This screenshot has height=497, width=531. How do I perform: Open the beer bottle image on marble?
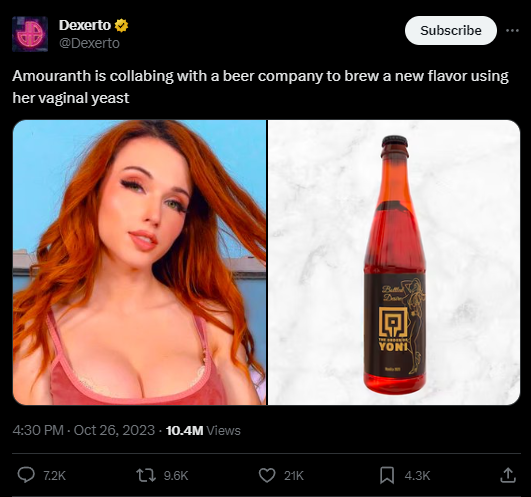coord(394,262)
